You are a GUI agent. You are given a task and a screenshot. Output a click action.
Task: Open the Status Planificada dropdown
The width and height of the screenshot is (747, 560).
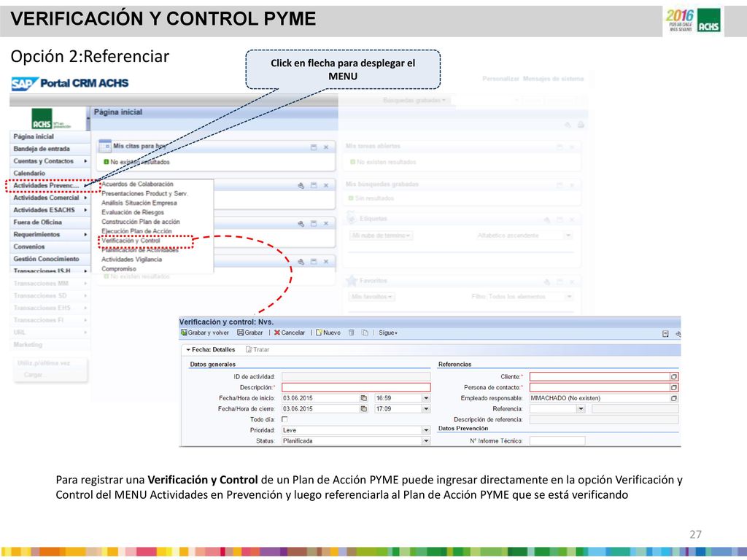point(426,441)
